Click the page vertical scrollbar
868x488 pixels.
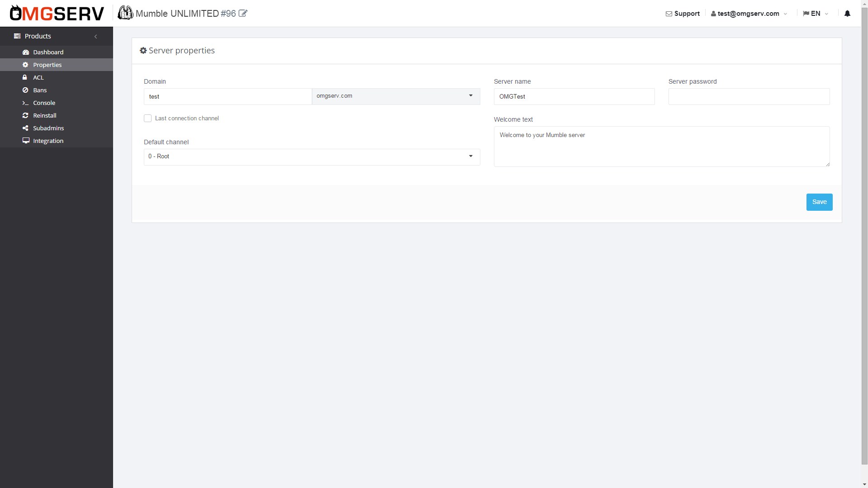[x=864, y=235]
